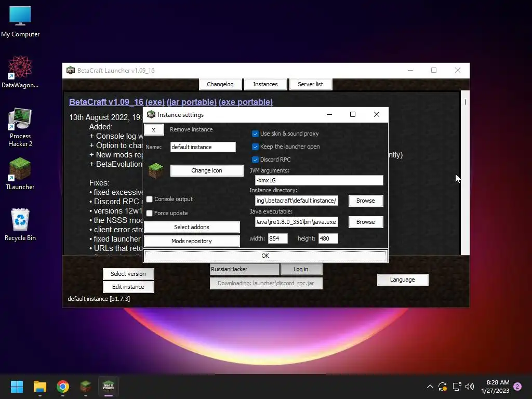
Task: Open File Explorer from taskbar
Action: pos(39,387)
